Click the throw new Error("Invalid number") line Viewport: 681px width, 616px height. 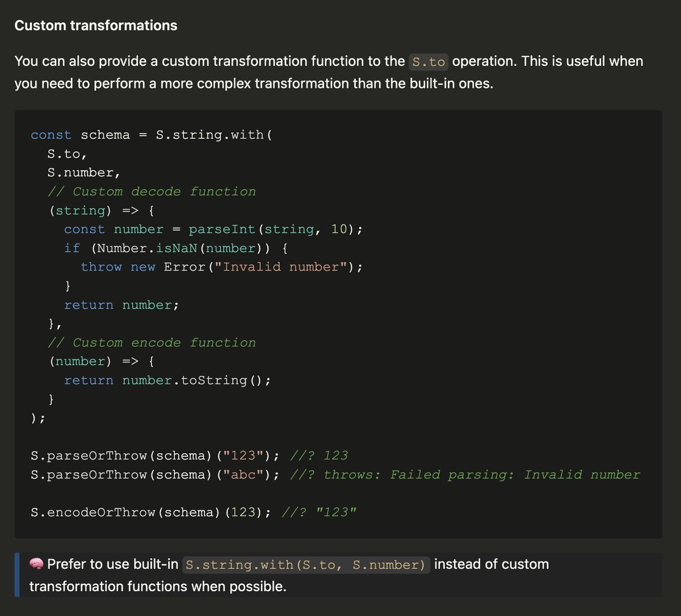[221, 267]
